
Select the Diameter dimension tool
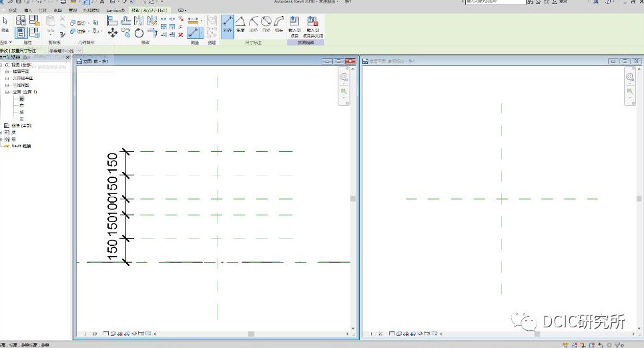click(x=266, y=24)
